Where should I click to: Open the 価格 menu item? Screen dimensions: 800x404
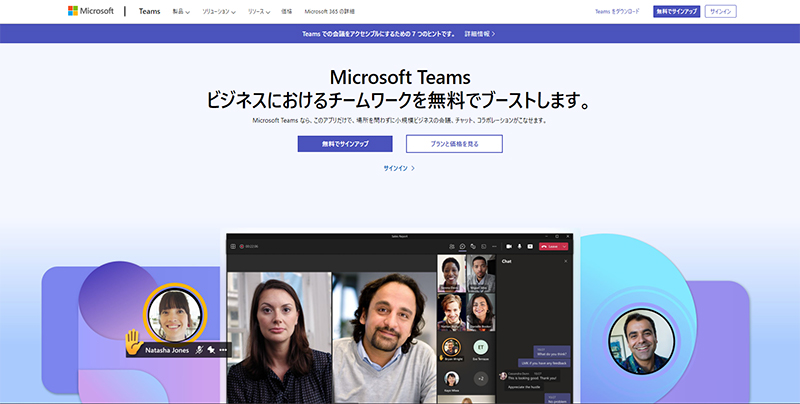pyautogui.click(x=287, y=11)
